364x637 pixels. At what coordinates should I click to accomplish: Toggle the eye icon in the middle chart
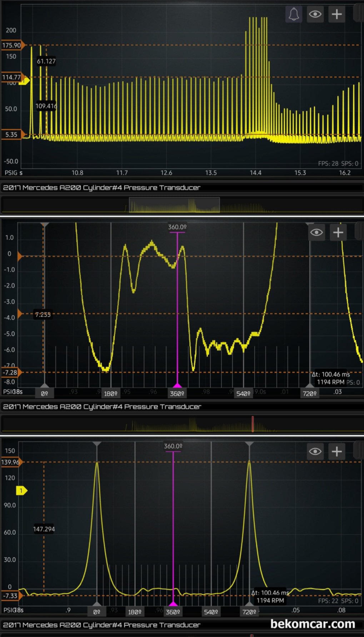point(316,233)
